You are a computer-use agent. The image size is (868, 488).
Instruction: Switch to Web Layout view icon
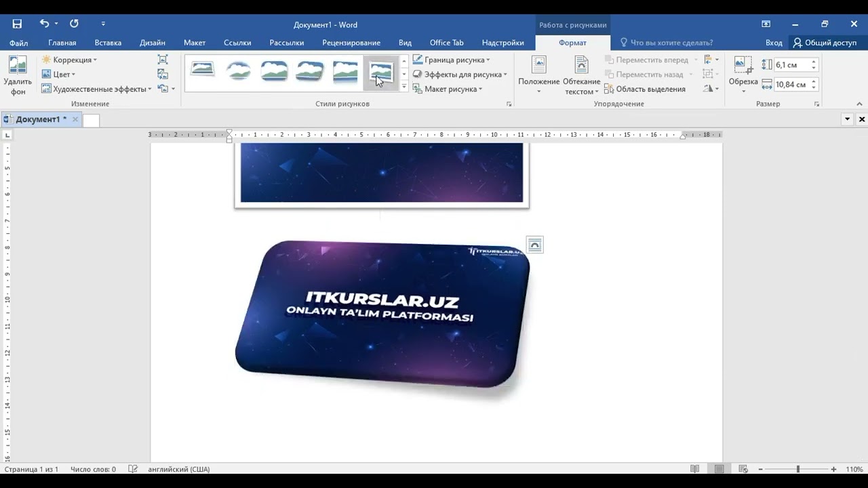tap(743, 469)
